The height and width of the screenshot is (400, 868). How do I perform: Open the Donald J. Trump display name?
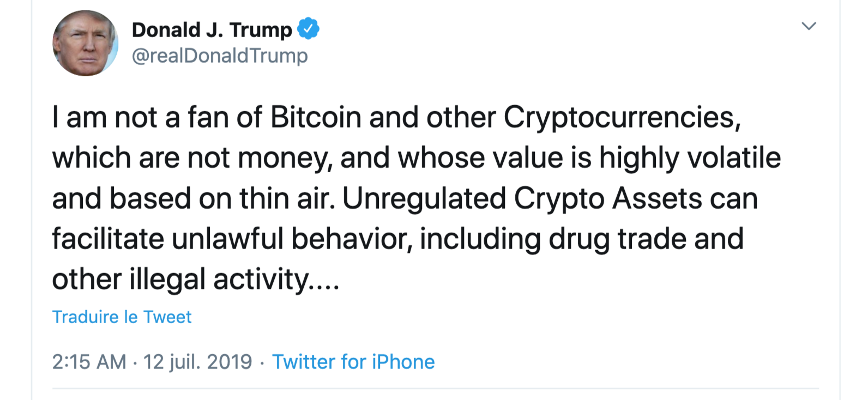[212, 30]
